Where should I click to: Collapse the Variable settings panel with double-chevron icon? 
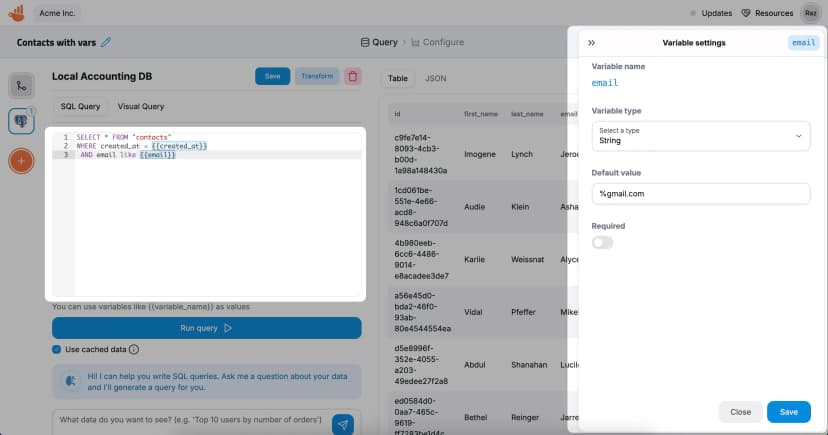pos(591,43)
